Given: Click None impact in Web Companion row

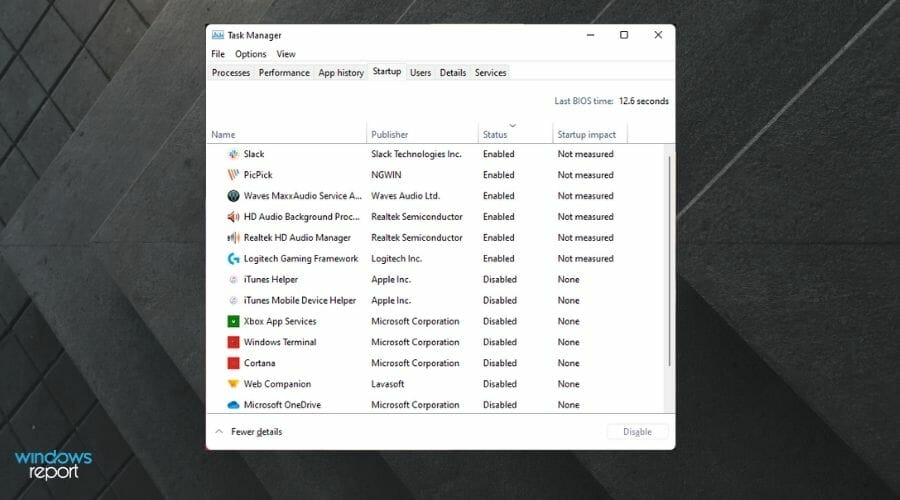Looking at the screenshot, I should 568,384.
